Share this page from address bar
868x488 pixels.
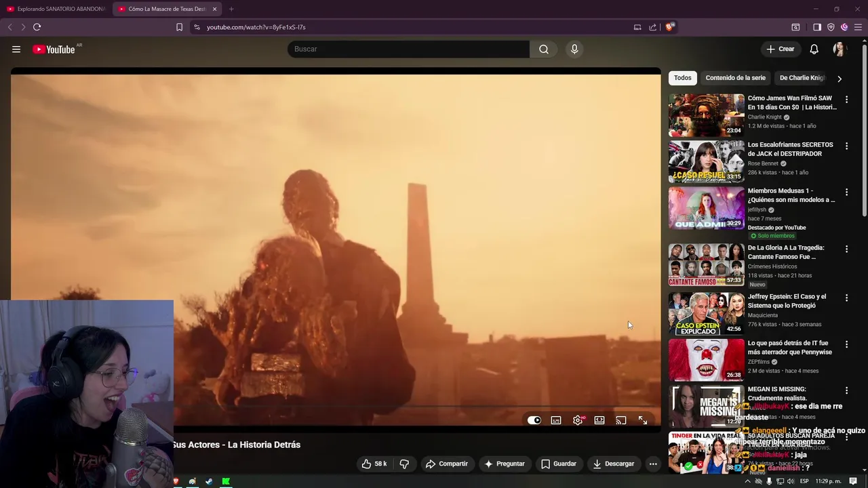pos(652,27)
